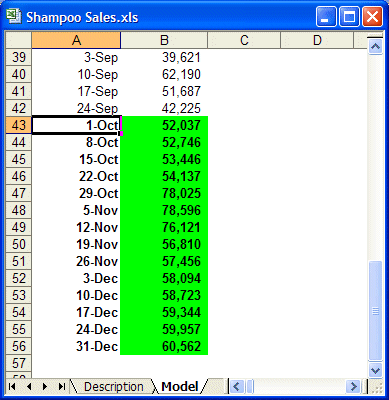
Task: Click cell containing 17-Dec
Action: pos(76,312)
